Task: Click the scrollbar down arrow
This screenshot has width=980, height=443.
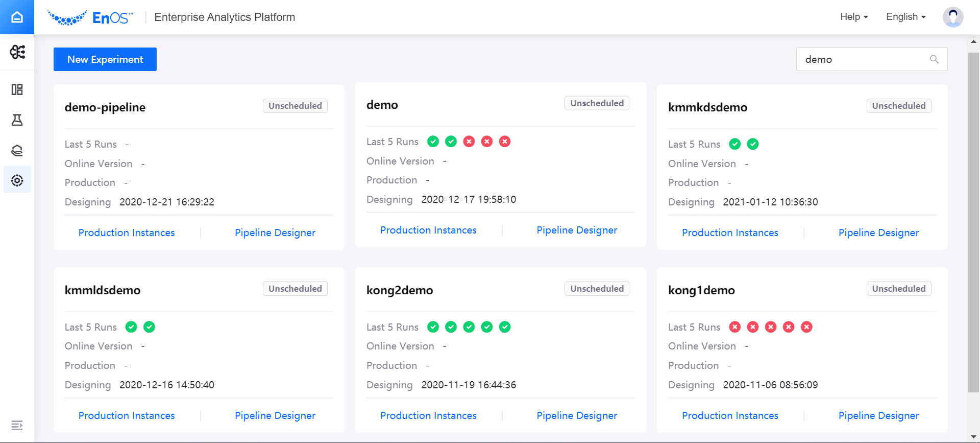Action: (x=973, y=437)
